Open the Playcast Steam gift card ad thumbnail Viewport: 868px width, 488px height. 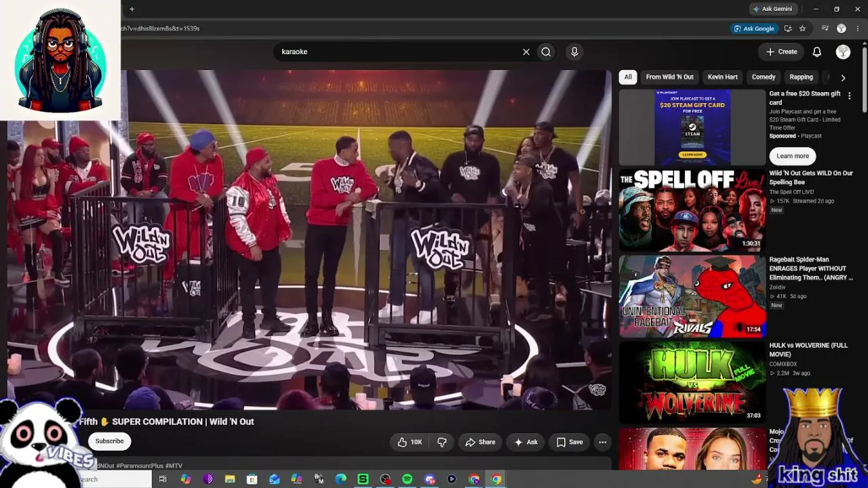692,127
